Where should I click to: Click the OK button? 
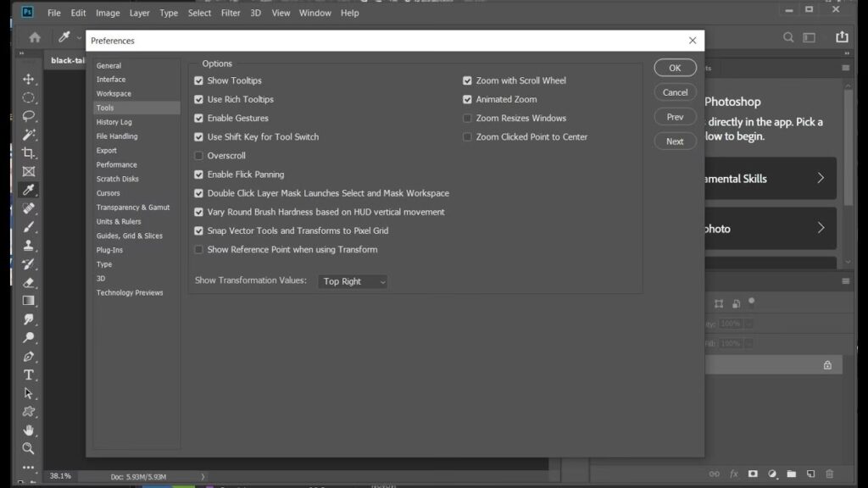[675, 68]
